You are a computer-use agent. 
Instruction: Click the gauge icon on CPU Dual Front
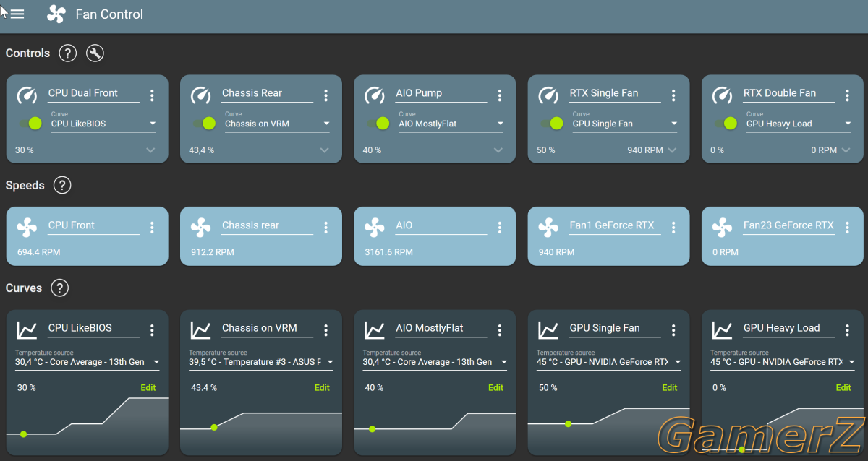(x=27, y=95)
